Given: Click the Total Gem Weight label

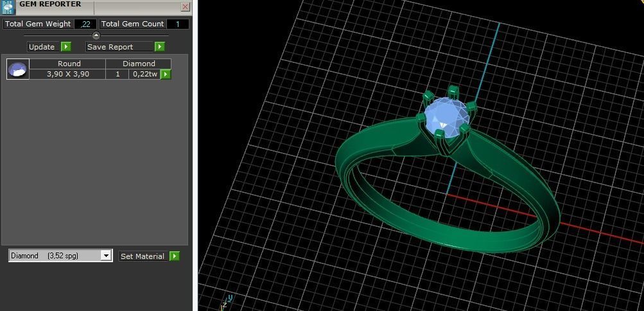Looking at the screenshot, I should pyautogui.click(x=38, y=24).
